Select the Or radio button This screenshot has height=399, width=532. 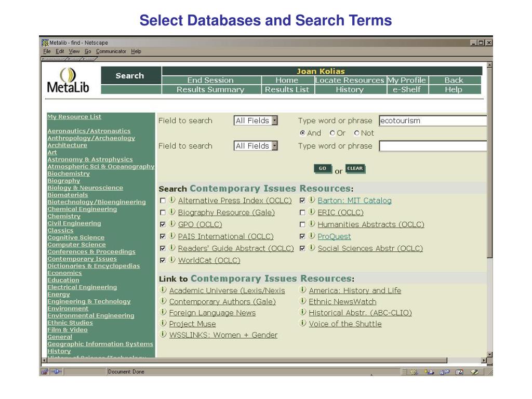click(332, 133)
